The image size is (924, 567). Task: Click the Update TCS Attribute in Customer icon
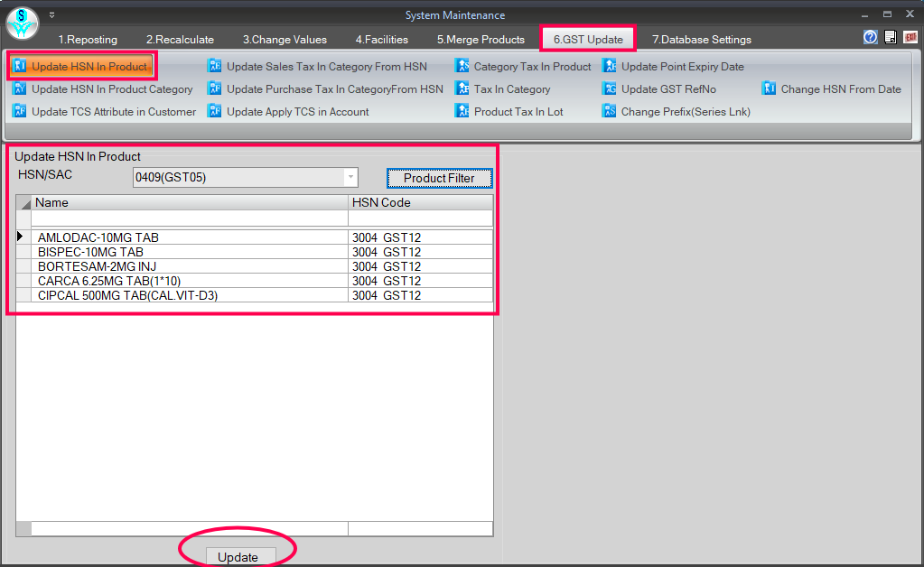20,112
